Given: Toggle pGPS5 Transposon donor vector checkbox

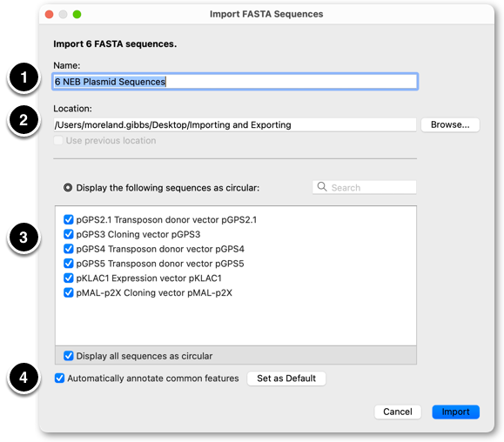Looking at the screenshot, I should 69,264.
